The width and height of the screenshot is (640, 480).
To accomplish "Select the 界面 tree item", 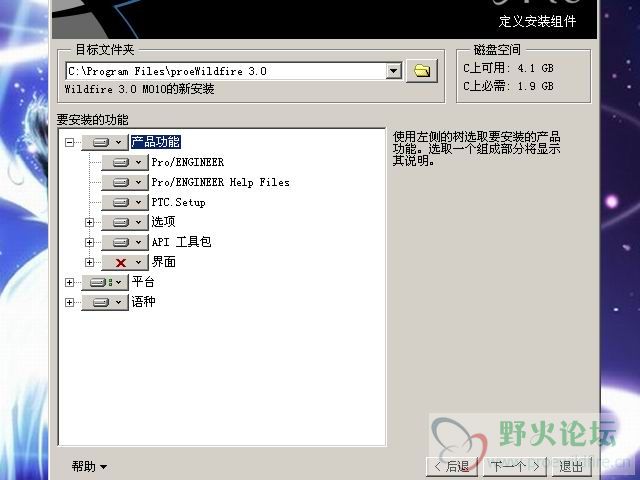I will pyautogui.click(x=163, y=262).
